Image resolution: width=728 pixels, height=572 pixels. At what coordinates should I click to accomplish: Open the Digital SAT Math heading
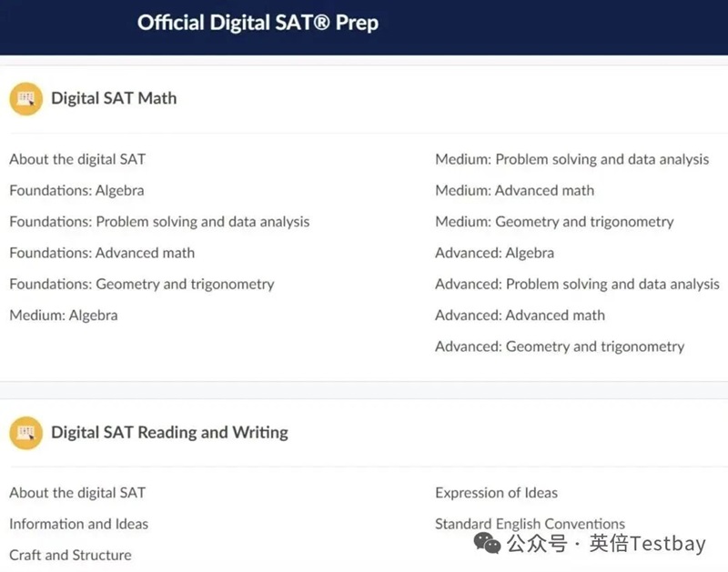coord(114,98)
